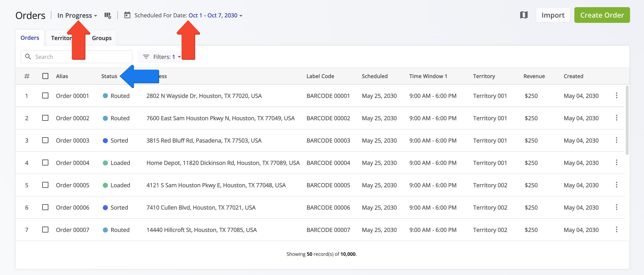Check the box for Order 00001
Viewport: 644px width, 275px height.
click(45, 95)
